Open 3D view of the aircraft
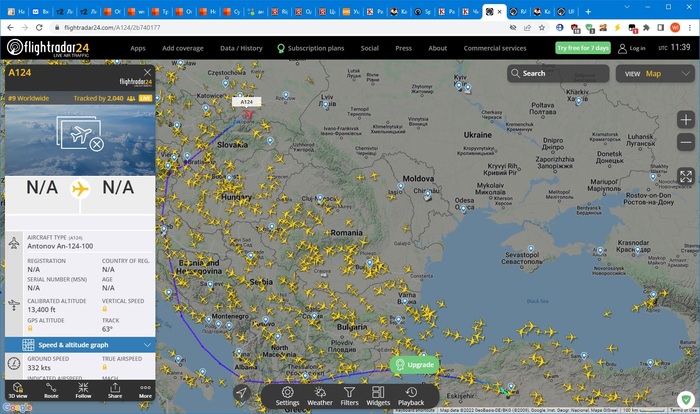The width and height of the screenshot is (700, 414). pyautogui.click(x=18, y=390)
